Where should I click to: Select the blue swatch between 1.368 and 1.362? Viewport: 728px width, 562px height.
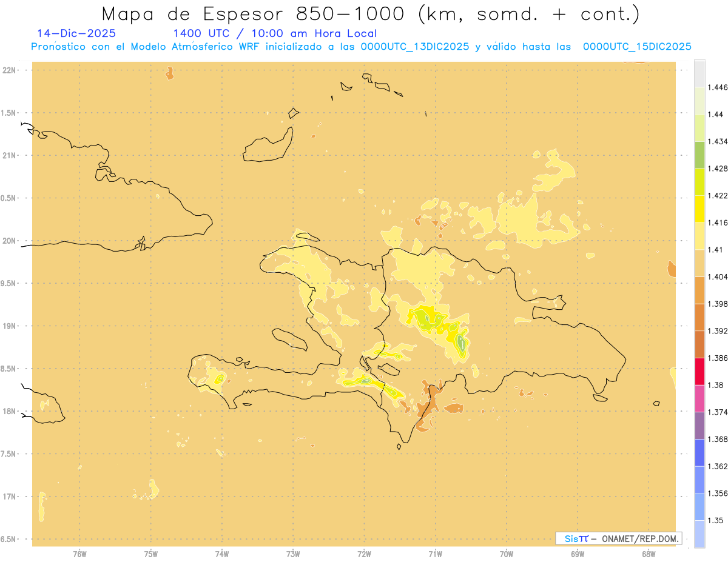tap(699, 452)
